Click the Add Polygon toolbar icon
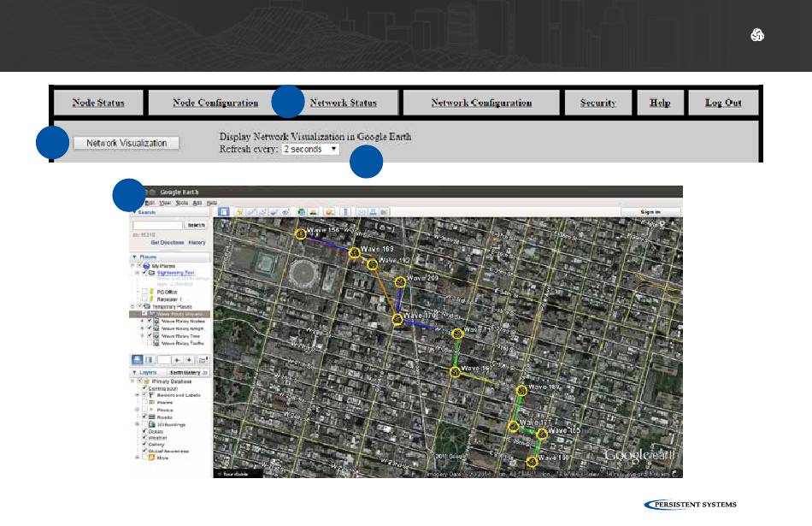This screenshot has width=812, height=526. 250,212
